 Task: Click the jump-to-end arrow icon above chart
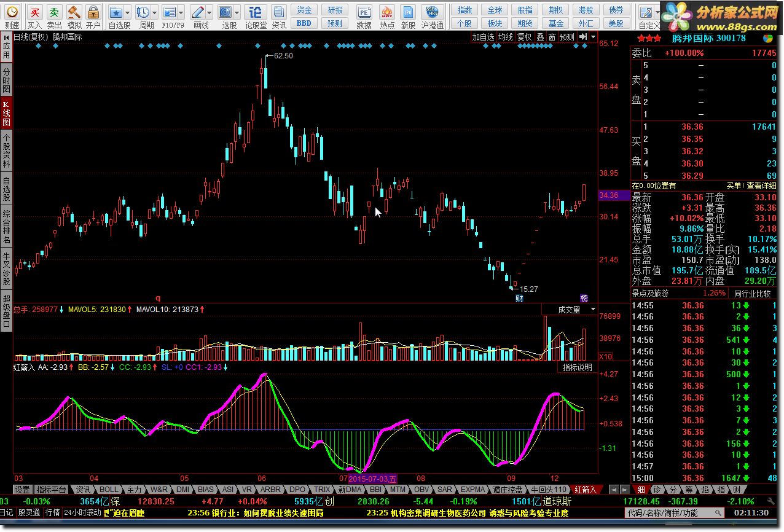click(x=582, y=37)
